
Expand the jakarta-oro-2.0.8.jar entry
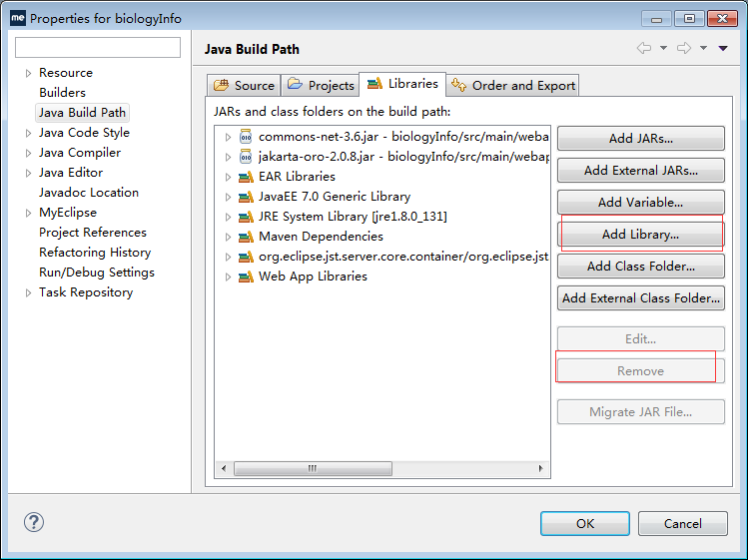click(x=228, y=157)
